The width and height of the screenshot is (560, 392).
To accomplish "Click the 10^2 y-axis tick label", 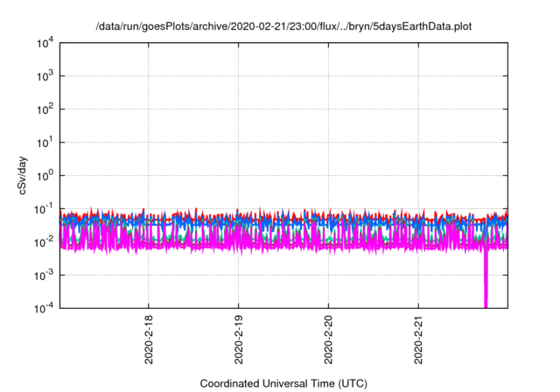I will [x=45, y=109].
